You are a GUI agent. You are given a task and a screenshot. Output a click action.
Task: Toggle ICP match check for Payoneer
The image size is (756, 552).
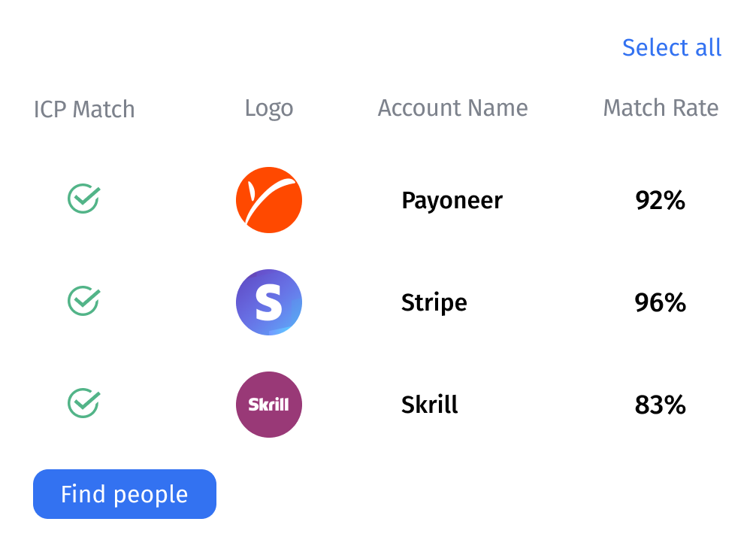pos(84,199)
